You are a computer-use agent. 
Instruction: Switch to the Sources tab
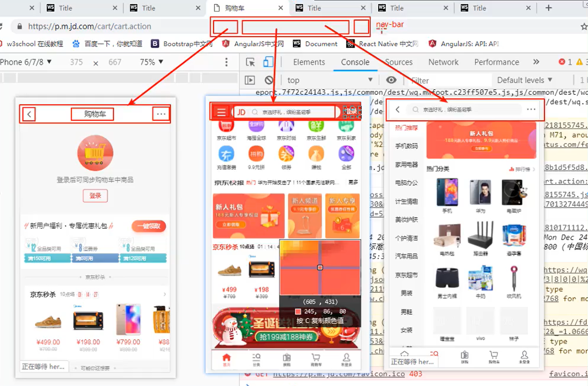399,62
